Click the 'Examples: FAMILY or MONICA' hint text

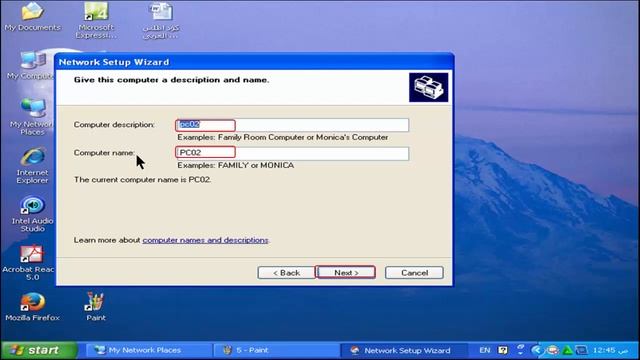[236, 165]
